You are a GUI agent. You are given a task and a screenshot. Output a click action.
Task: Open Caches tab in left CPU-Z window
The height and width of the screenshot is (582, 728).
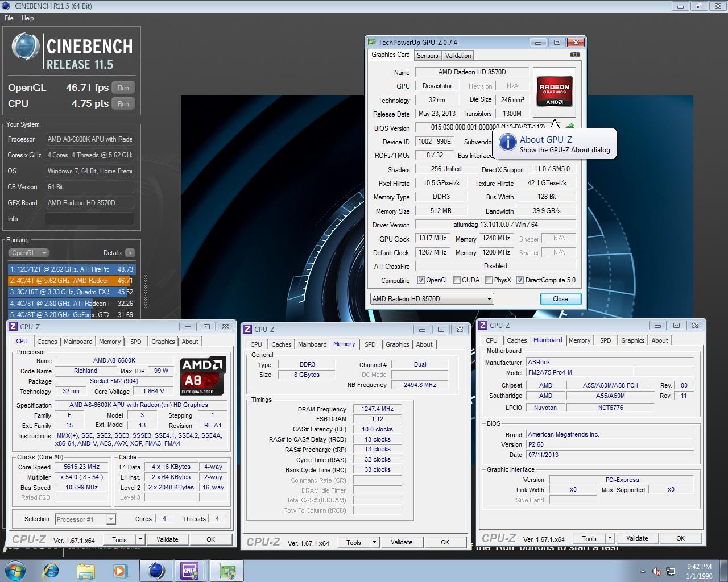47,342
